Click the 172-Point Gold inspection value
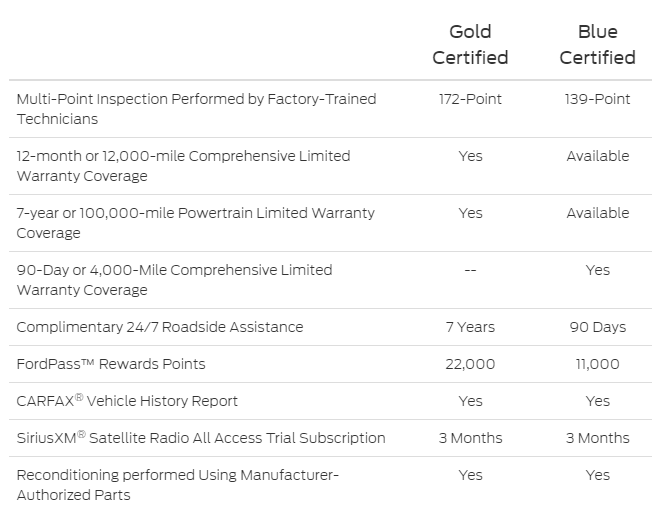The height and width of the screenshot is (520, 652). [470, 99]
